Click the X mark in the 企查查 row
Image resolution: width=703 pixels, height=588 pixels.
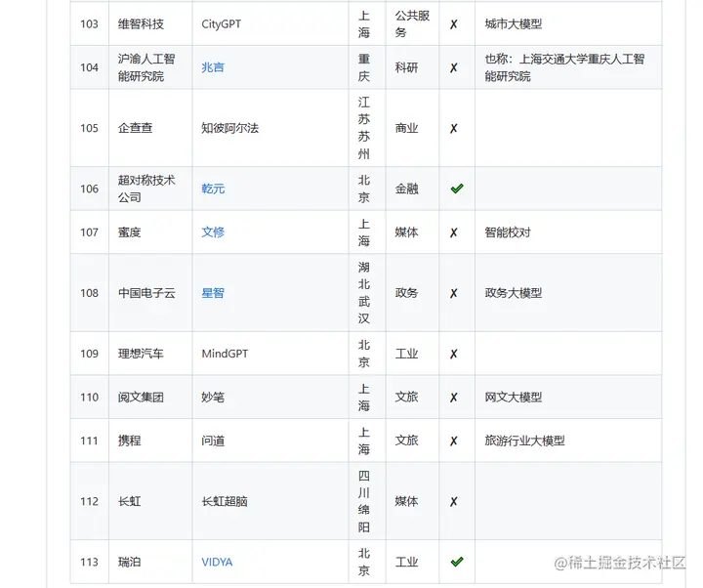tap(454, 129)
